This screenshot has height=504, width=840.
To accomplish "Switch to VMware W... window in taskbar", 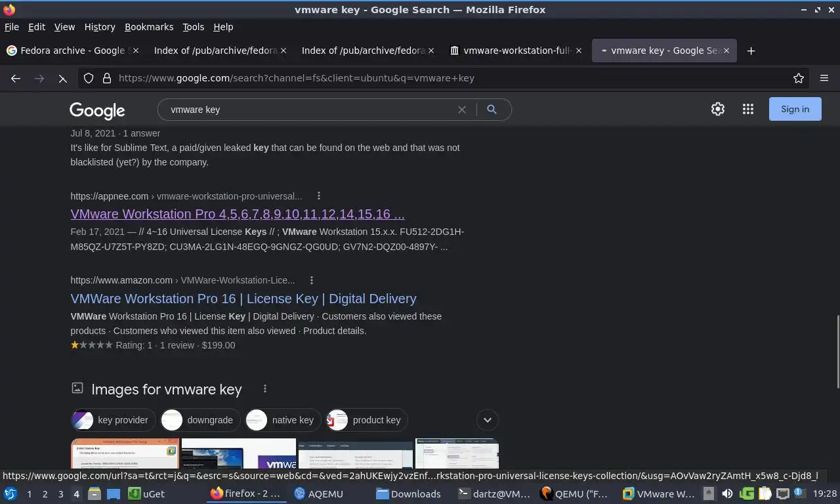I will pyautogui.click(x=658, y=493).
